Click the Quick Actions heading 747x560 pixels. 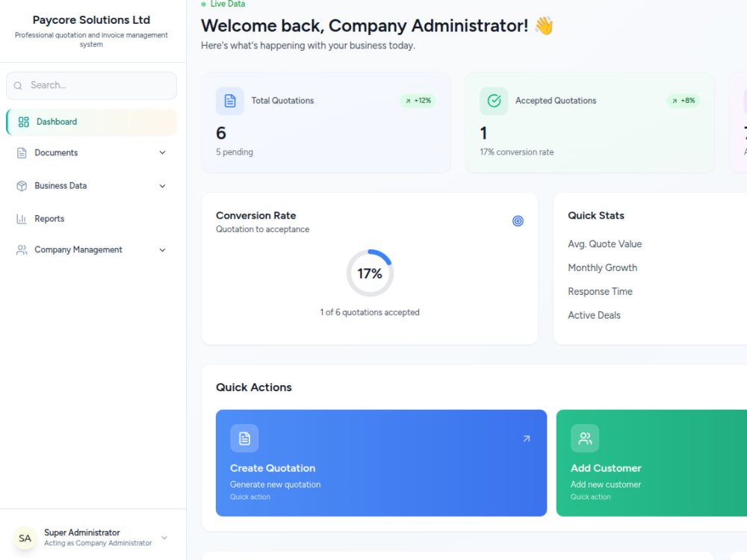[x=254, y=388]
